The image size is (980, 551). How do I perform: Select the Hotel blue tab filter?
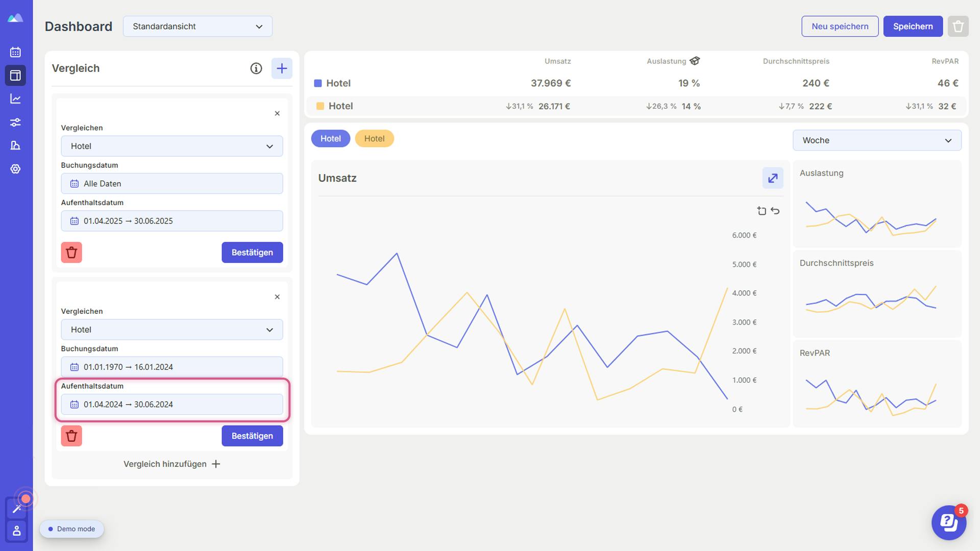(330, 139)
